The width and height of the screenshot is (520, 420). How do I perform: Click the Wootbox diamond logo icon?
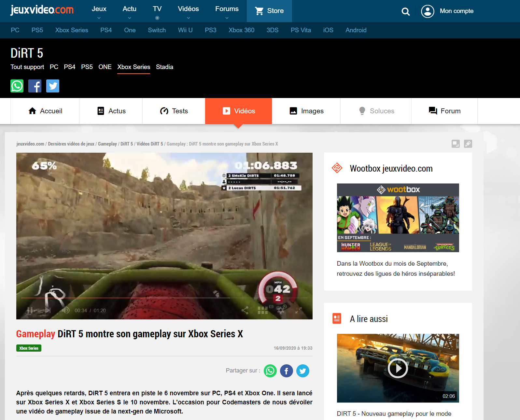337,168
